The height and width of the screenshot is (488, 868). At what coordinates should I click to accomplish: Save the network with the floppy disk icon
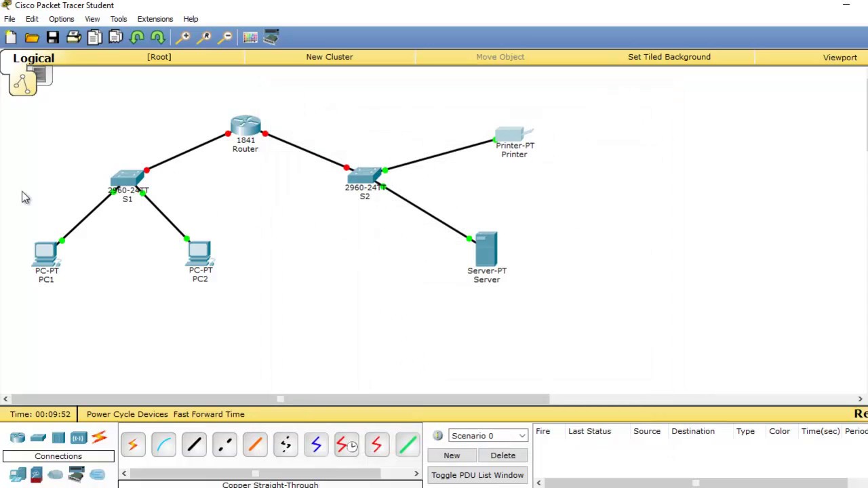point(53,37)
